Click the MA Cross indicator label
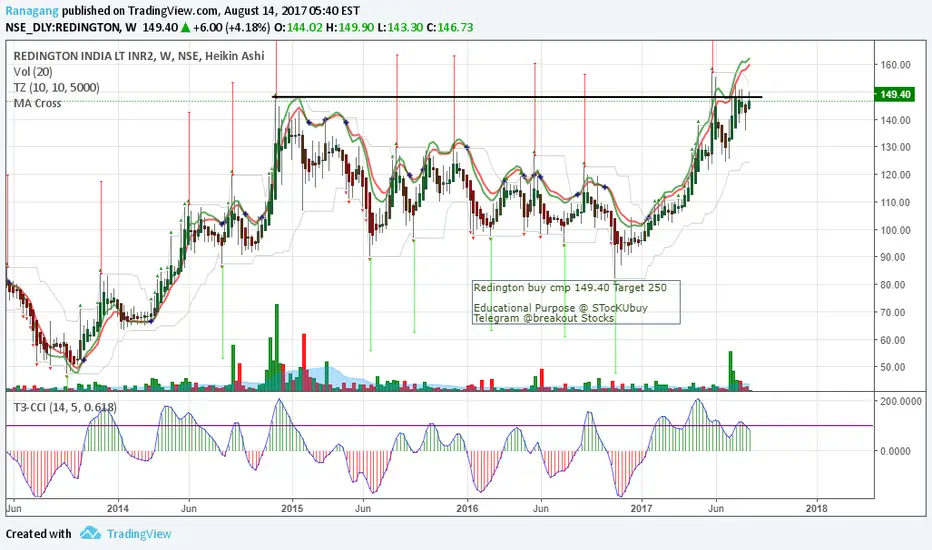Screen dimensions: 932x550 point(37,103)
